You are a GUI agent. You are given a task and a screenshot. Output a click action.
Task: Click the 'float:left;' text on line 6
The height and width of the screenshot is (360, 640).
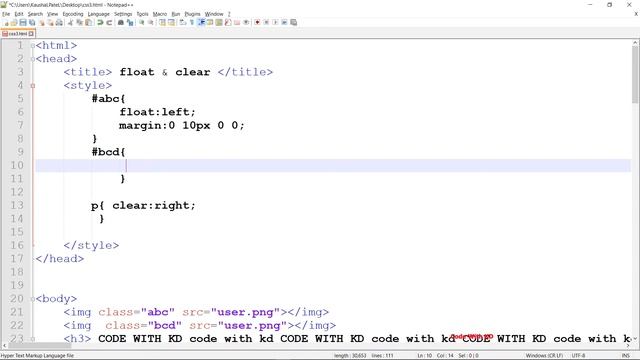[158, 112]
